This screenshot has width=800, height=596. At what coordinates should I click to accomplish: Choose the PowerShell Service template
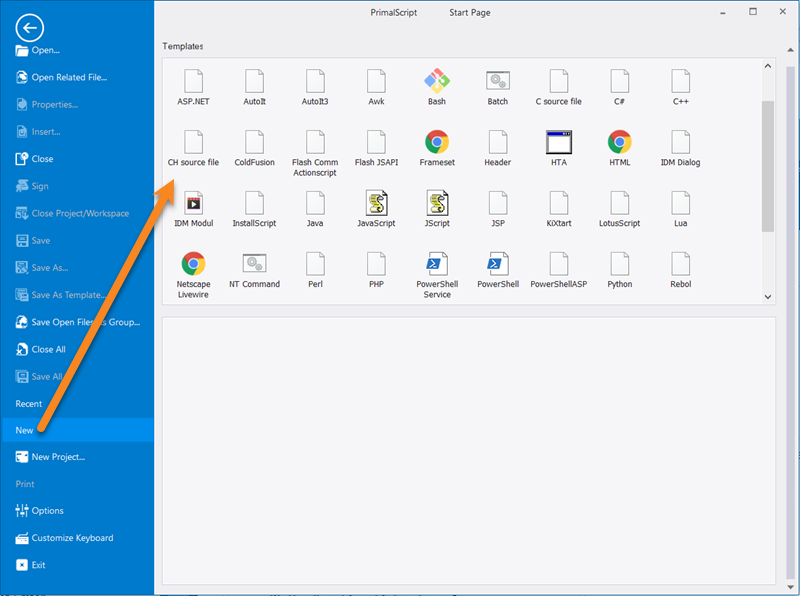[x=437, y=275]
